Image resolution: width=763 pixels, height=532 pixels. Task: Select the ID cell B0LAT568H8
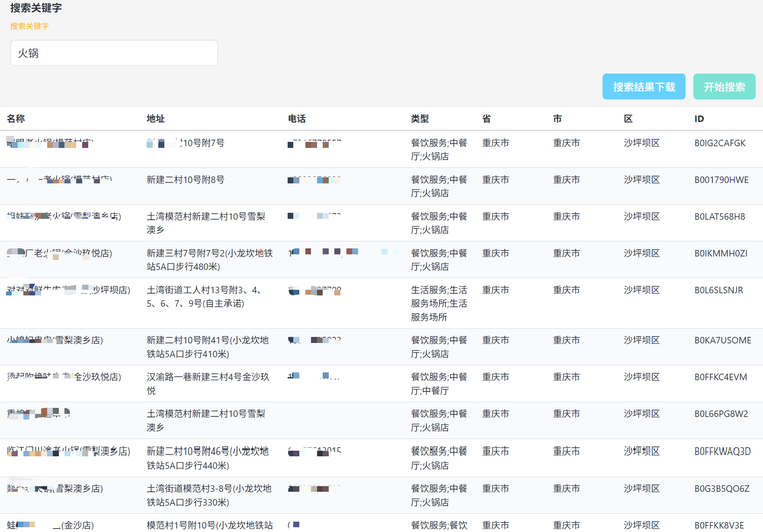(719, 217)
